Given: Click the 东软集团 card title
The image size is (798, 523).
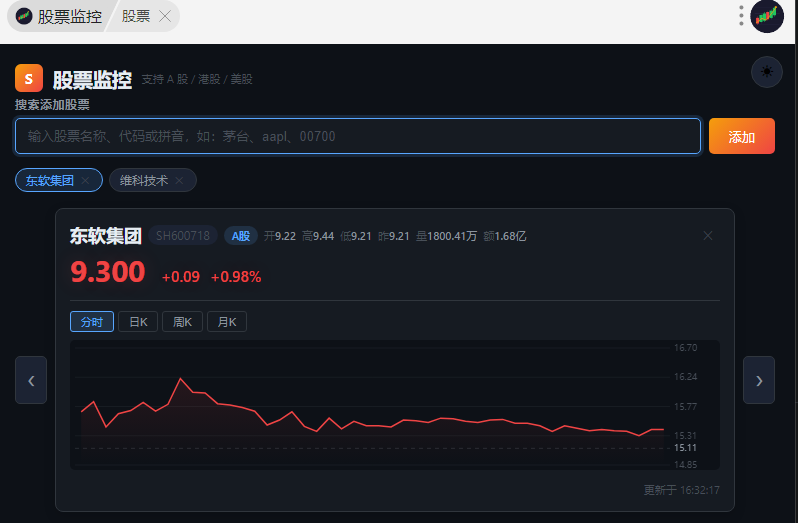Looking at the screenshot, I should [106, 236].
